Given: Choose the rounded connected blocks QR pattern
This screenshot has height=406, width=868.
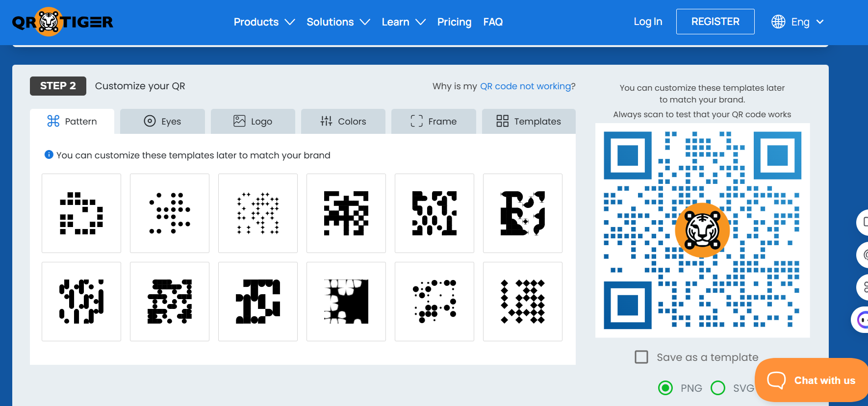Looking at the screenshot, I should click(258, 302).
